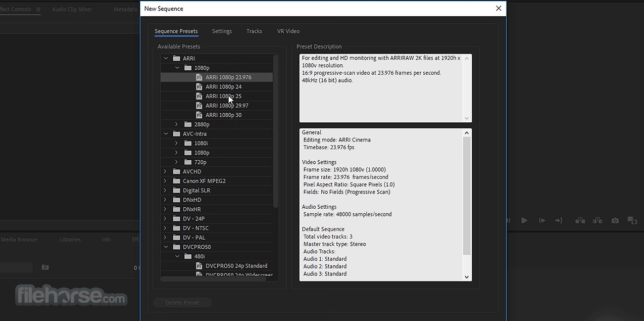Image resolution: width=644 pixels, height=321 pixels.
Task: Click the preset icon beside ARRI 1080p 29.97
Action: 199,106
